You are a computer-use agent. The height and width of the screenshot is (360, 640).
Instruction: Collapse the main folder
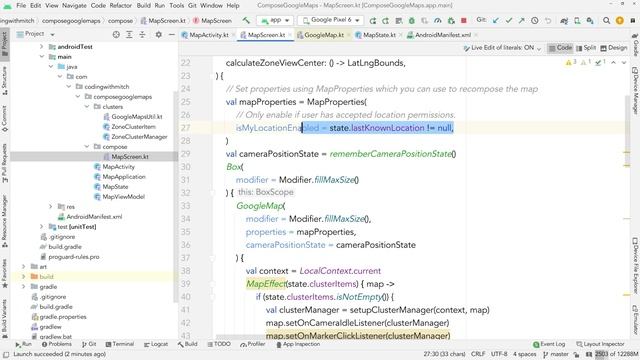coord(42,57)
